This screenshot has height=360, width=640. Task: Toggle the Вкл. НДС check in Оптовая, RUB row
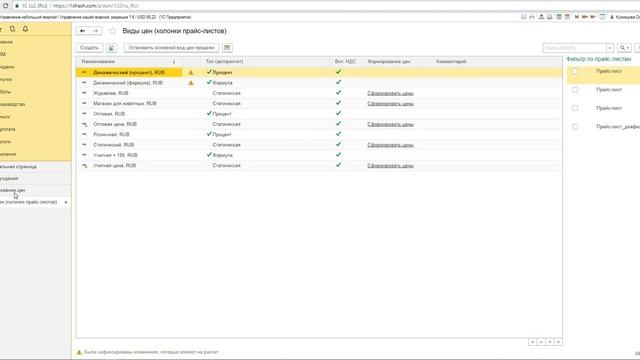coord(338,113)
